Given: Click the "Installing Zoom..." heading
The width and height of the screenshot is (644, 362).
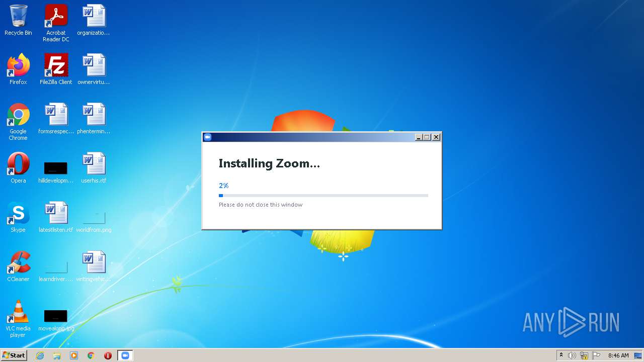Looking at the screenshot, I should (269, 163).
